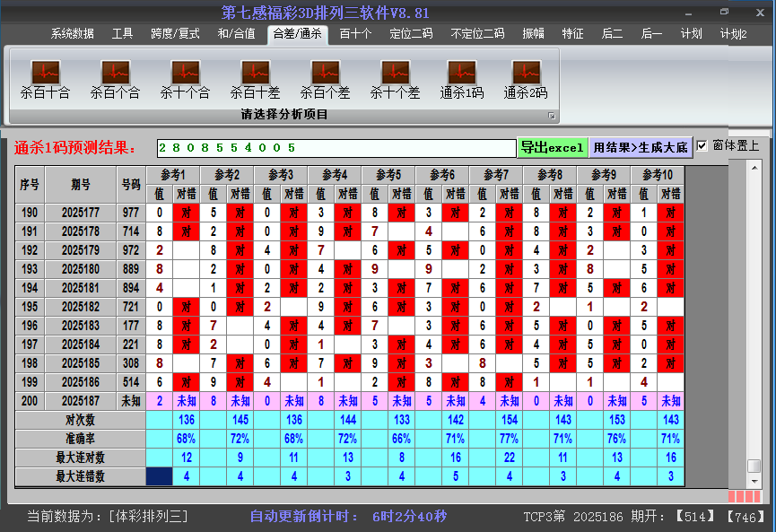This screenshot has height=532, width=776.
Task: Click the 导出excel button
Action: [553, 147]
